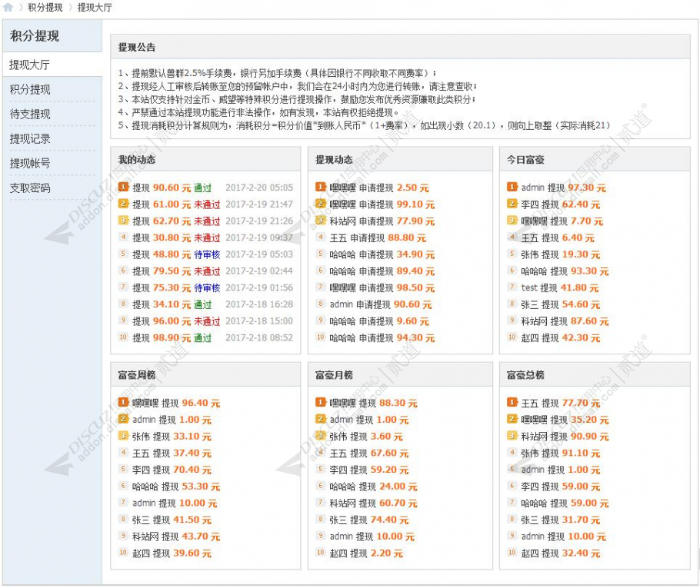This screenshot has width=700, height=588.
Task: Select 王五 申请提现 88.80 元 entry
Action: (378, 238)
